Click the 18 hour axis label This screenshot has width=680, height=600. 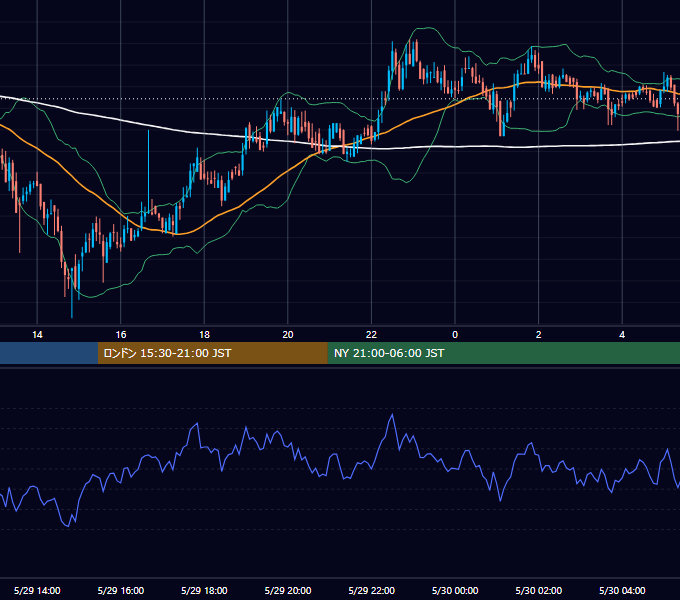(204, 335)
